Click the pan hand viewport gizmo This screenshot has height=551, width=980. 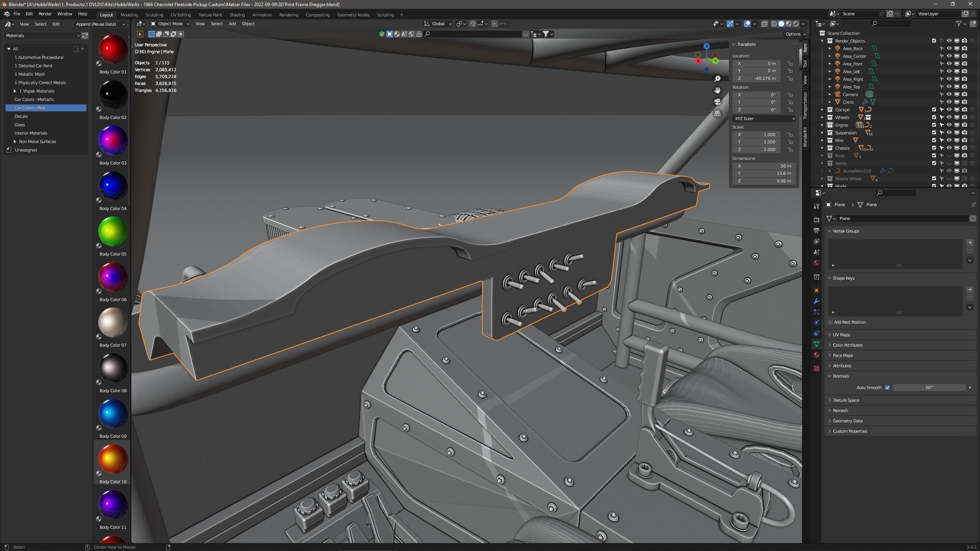[x=717, y=90]
